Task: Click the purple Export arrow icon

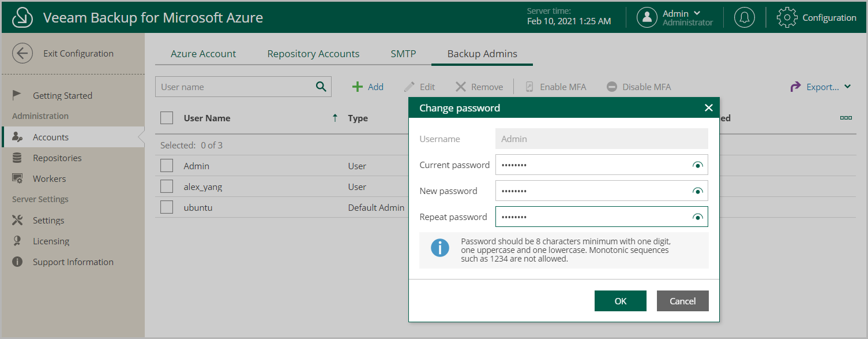Action: 795,87
